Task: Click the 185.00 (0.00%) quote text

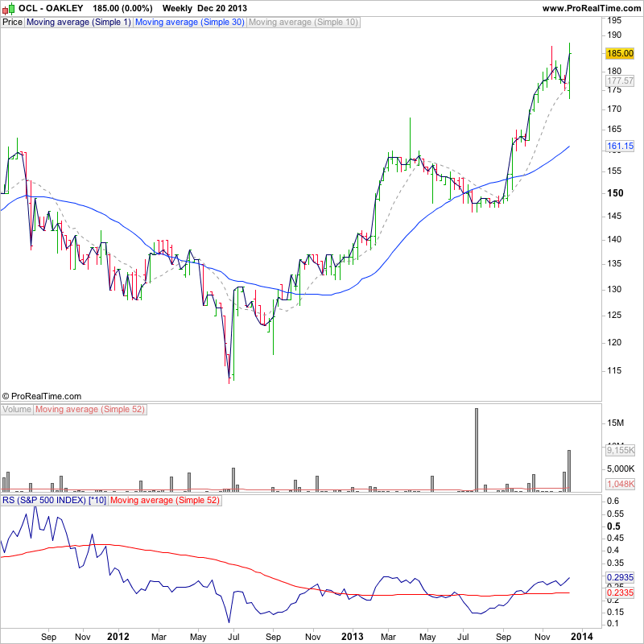Action: [x=122, y=8]
